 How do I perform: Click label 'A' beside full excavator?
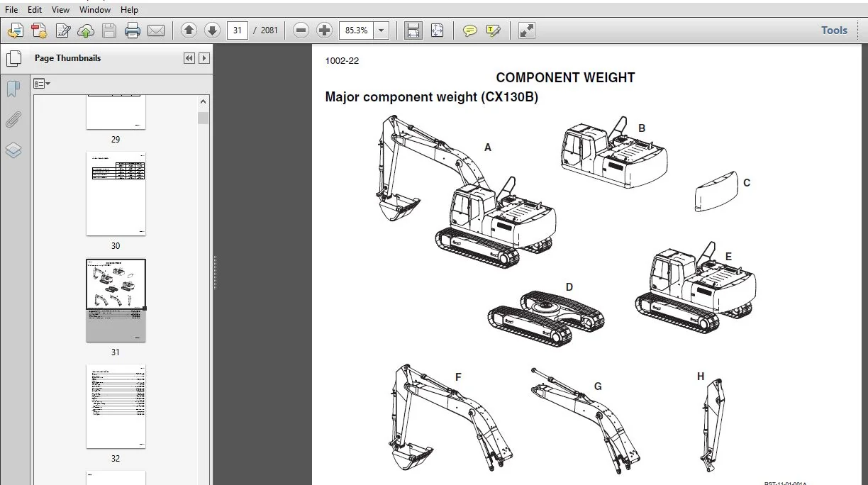tap(487, 147)
